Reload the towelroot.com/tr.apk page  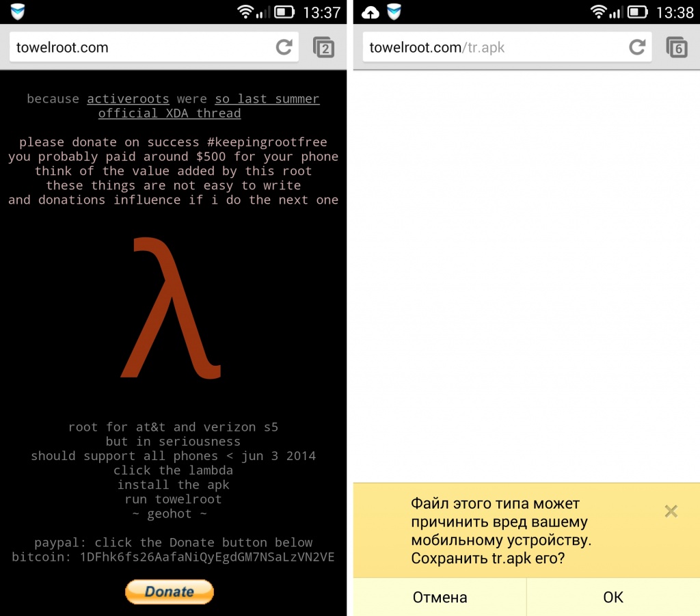coord(637,47)
